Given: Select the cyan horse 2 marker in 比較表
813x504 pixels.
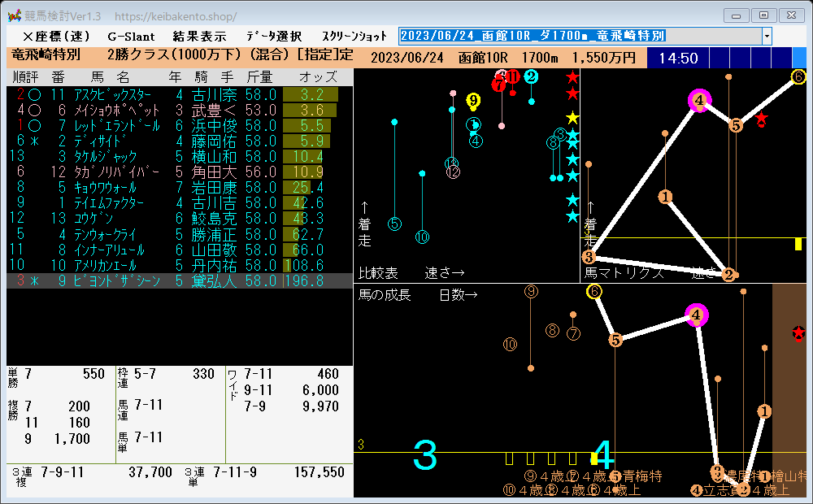Looking at the screenshot, I should click(531, 76).
